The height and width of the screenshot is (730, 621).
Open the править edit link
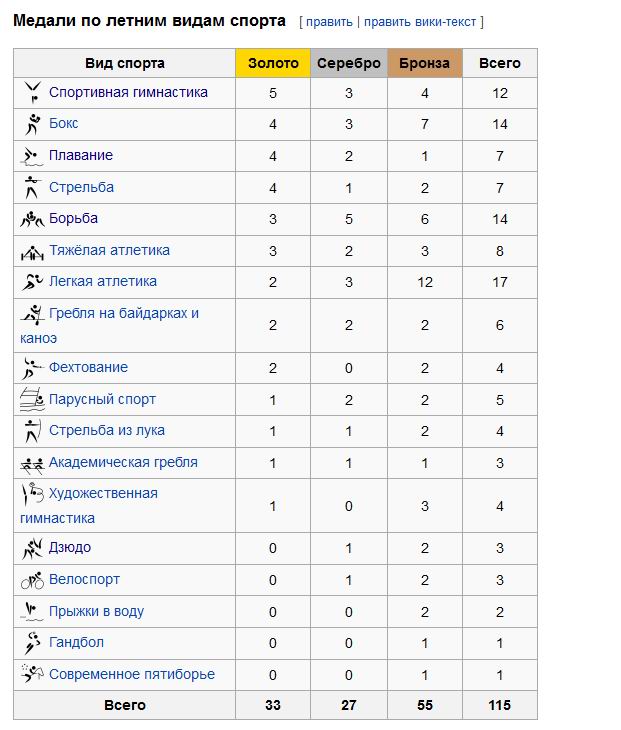pos(329,22)
